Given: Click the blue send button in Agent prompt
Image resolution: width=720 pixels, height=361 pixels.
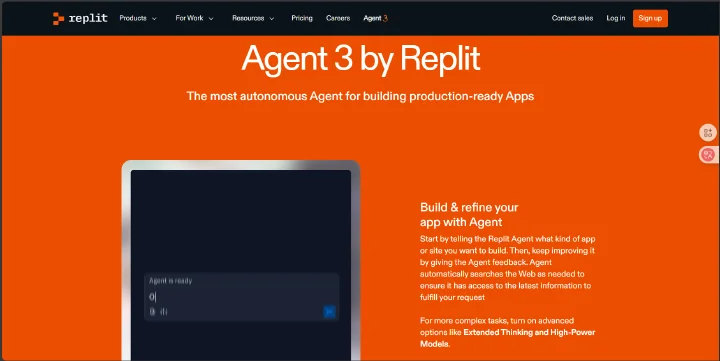Looking at the screenshot, I should (329, 312).
